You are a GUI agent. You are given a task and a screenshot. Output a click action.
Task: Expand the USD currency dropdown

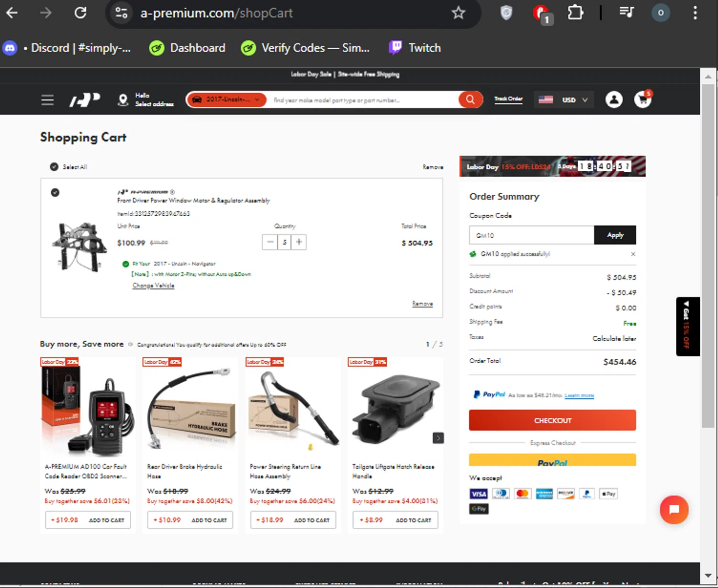563,100
